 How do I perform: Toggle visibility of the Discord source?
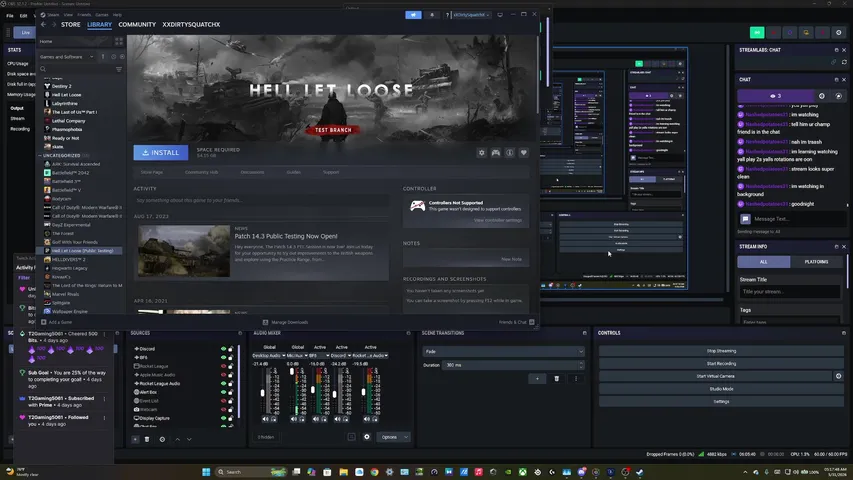(223, 349)
